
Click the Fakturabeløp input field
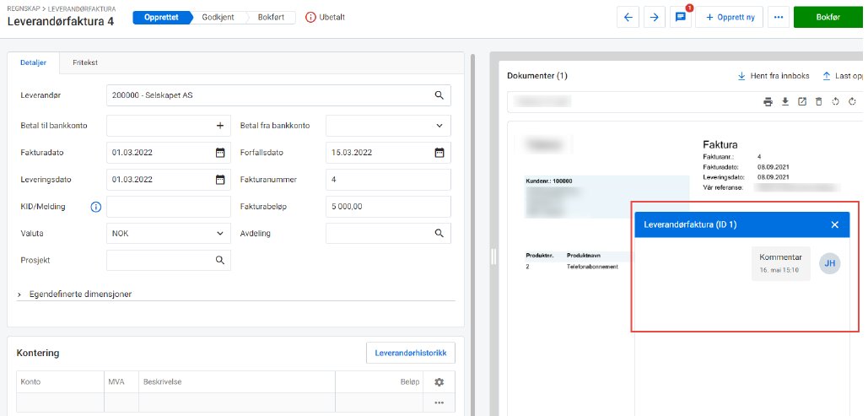(388, 207)
